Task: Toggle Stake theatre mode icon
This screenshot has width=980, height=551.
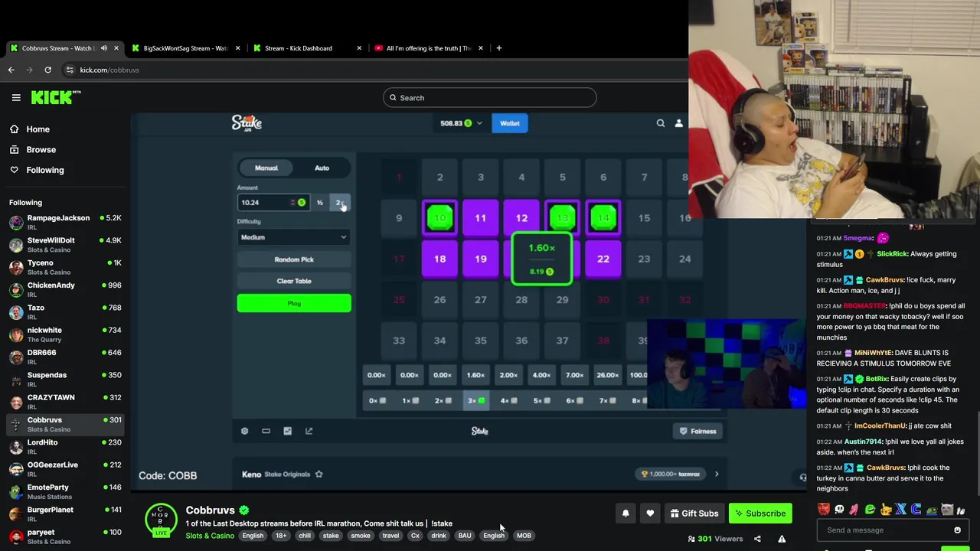Action: pos(266,431)
